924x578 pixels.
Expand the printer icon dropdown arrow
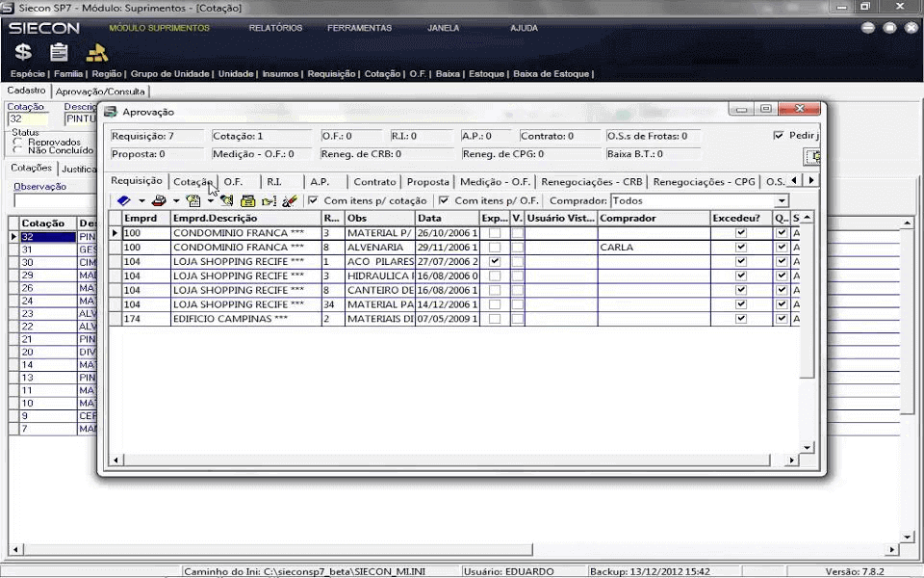pyautogui.click(x=175, y=200)
